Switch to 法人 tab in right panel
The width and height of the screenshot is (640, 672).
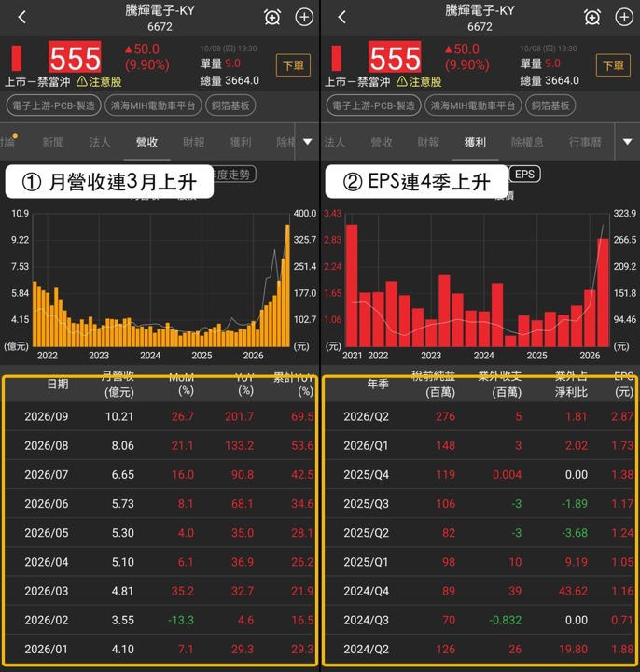[x=334, y=142]
